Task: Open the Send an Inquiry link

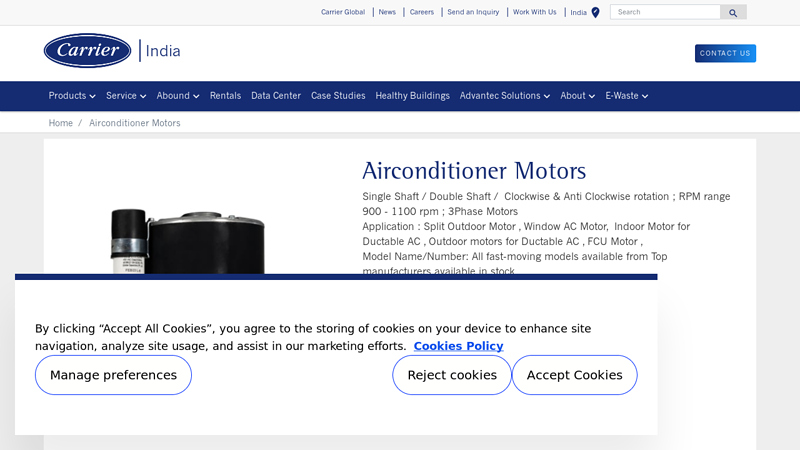Action: (473, 12)
